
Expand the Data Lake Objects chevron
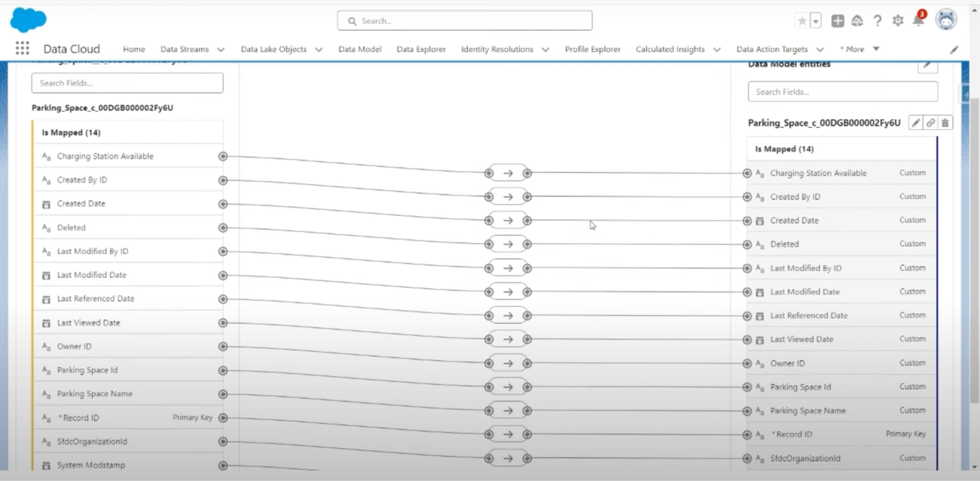click(318, 50)
